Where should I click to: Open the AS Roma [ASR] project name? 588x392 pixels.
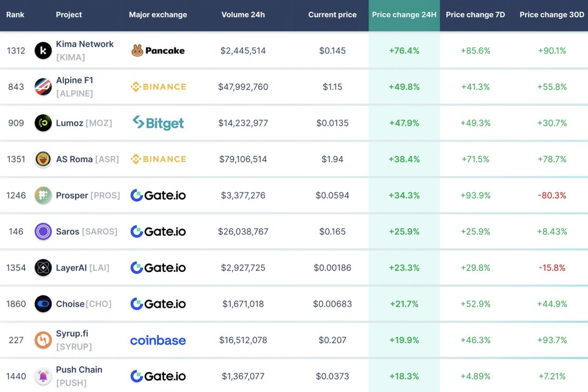click(x=87, y=159)
